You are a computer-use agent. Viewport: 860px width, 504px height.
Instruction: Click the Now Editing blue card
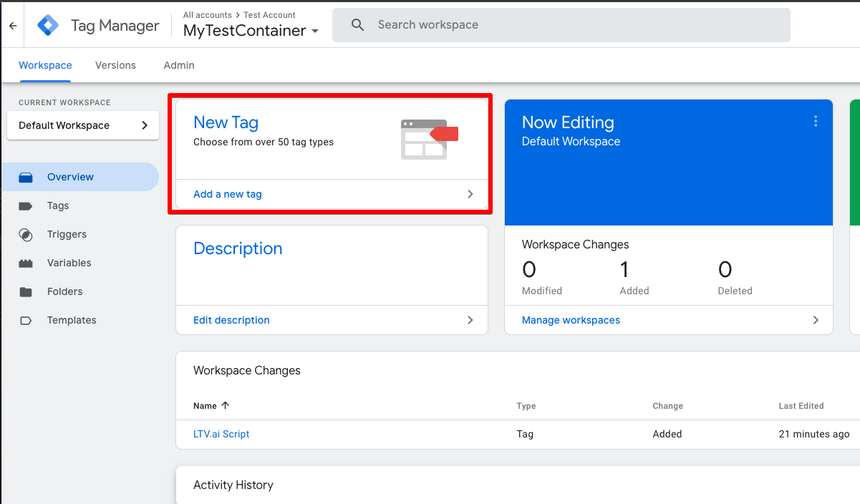pos(669,163)
